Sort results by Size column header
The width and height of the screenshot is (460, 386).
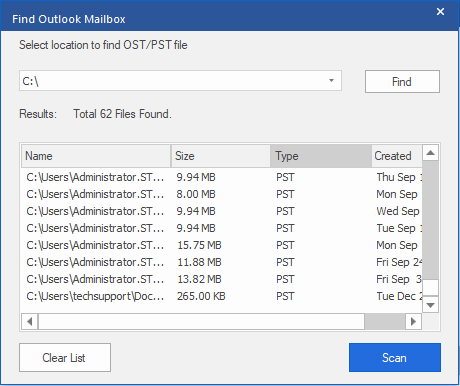pyautogui.click(x=221, y=156)
